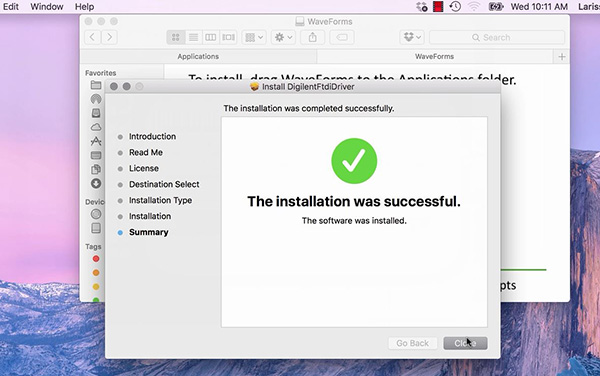The height and width of the screenshot is (376, 600).
Task: Select the Red tag in Finder sidebar
Action: coord(96,259)
